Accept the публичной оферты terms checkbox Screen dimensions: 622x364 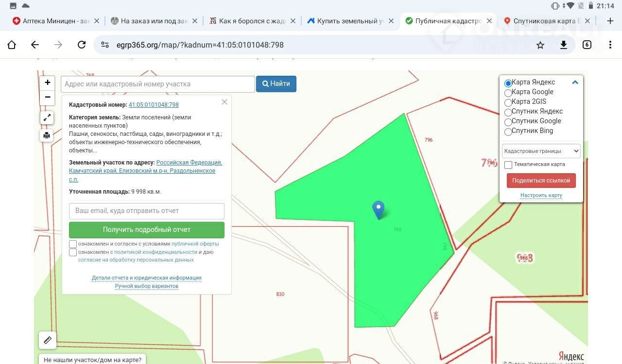73,244
